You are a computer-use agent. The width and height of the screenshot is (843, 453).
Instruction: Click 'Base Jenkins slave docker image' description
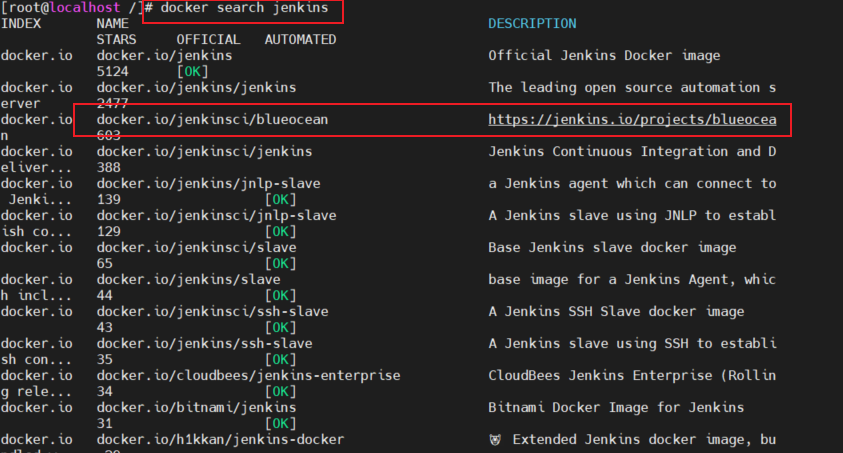click(x=612, y=248)
